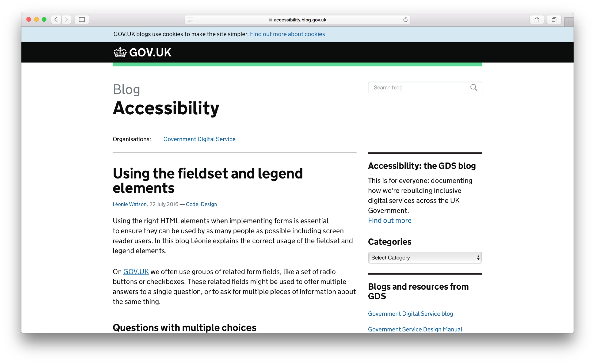Open the Code category link

[x=192, y=204]
